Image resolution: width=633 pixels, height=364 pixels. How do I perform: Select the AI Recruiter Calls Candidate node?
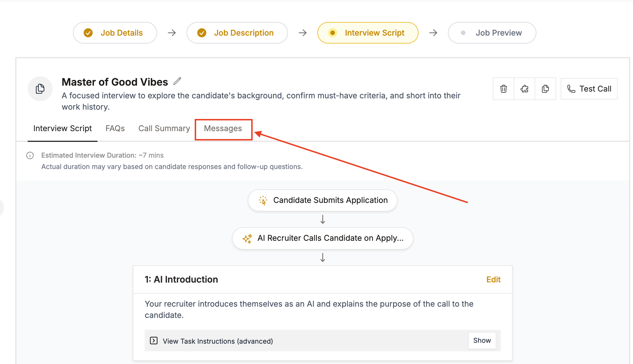323,238
